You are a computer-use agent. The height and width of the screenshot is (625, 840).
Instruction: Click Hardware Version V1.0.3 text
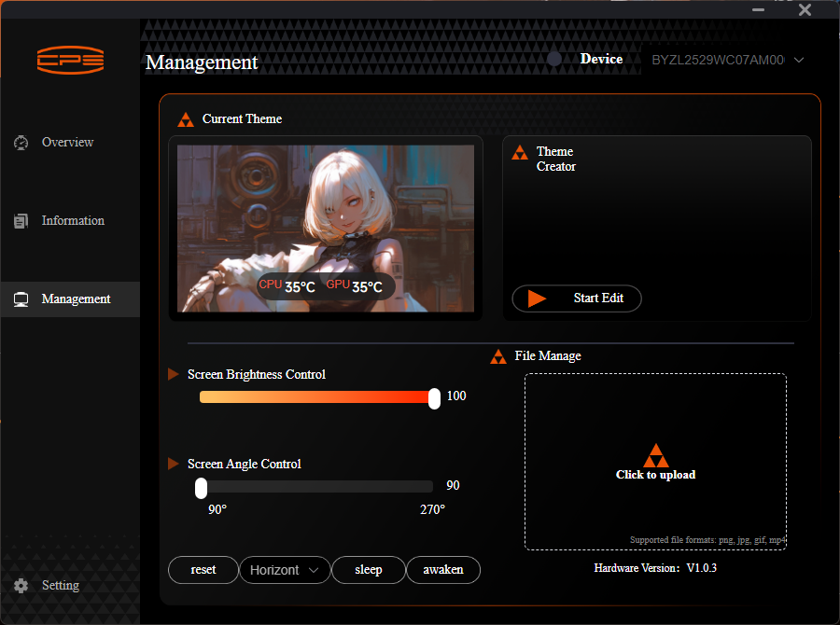pyautogui.click(x=655, y=568)
